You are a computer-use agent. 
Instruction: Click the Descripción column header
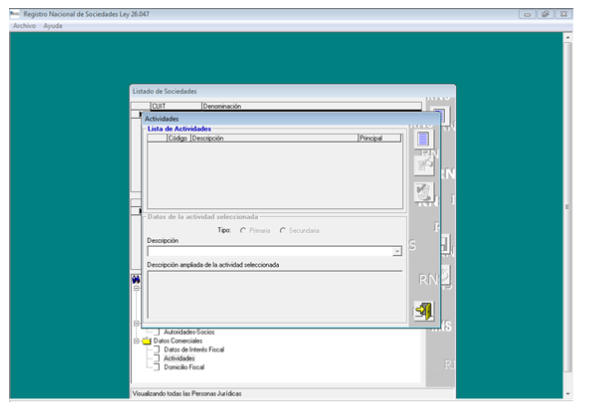coord(274,138)
